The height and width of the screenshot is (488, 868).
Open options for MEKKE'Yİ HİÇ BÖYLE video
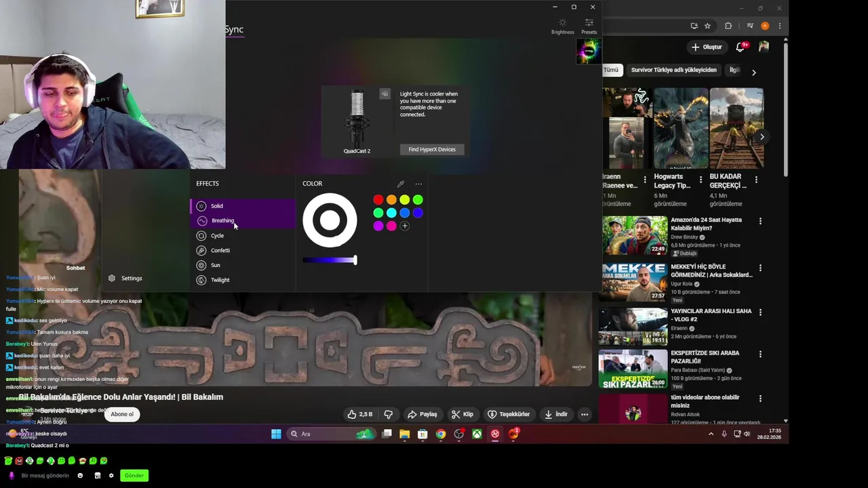[760, 268]
